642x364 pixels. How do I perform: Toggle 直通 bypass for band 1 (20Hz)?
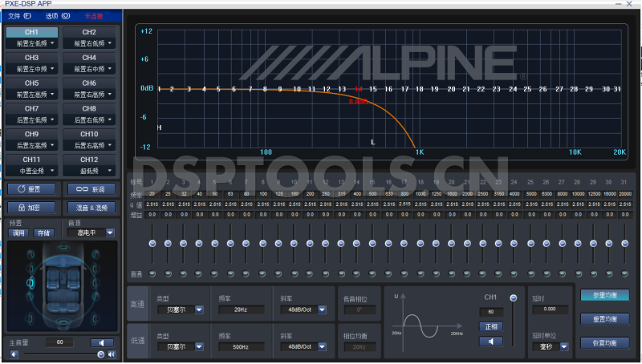[152, 273]
